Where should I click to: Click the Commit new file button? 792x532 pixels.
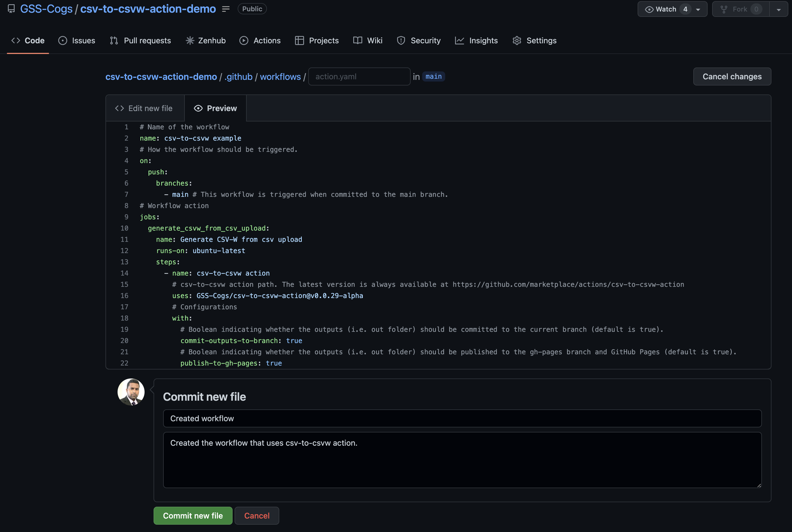(192, 515)
